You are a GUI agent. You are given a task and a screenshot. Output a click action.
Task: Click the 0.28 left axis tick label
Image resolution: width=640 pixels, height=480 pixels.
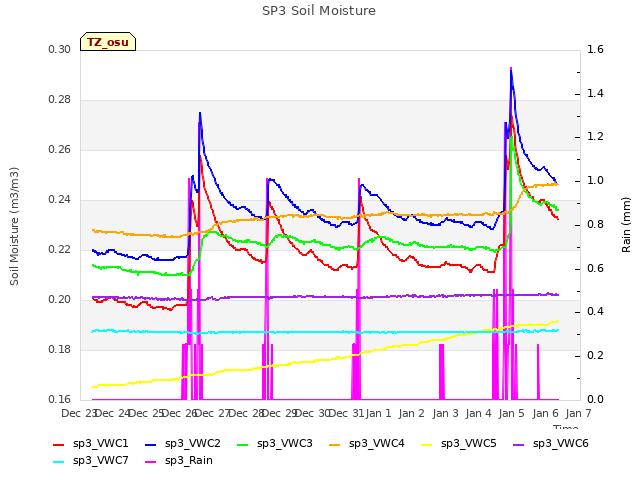point(60,100)
